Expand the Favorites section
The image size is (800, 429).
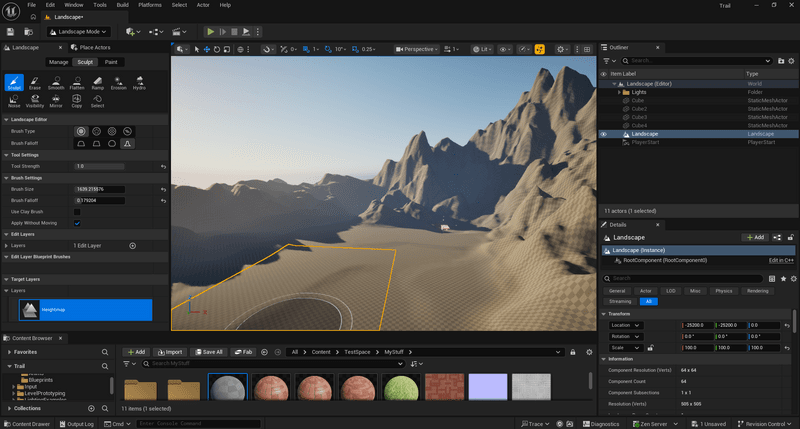(x=9, y=352)
